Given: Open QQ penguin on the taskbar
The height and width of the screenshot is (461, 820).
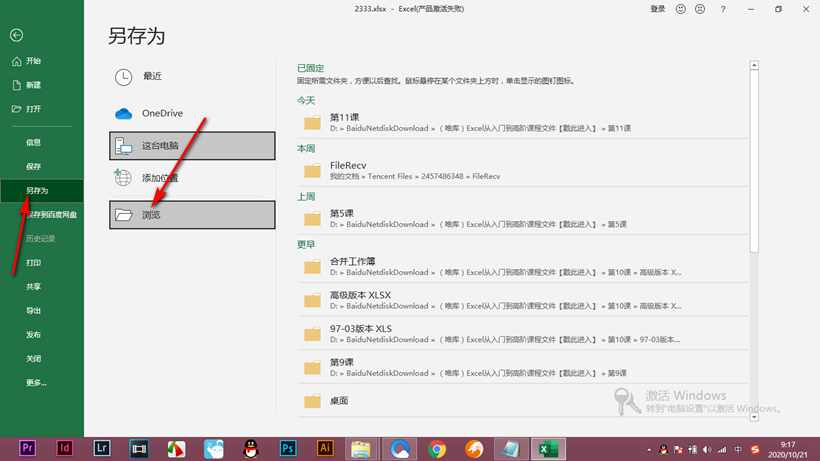Looking at the screenshot, I should (251, 448).
